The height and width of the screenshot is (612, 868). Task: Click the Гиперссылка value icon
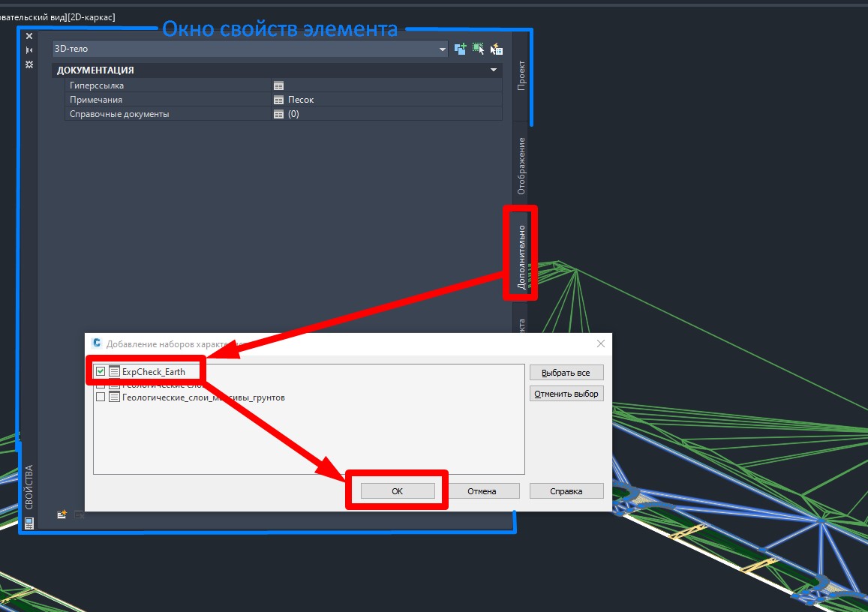point(278,85)
